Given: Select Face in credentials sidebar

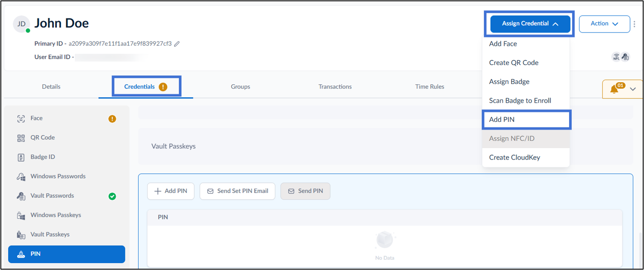Looking at the screenshot, I should pos(67,119).
